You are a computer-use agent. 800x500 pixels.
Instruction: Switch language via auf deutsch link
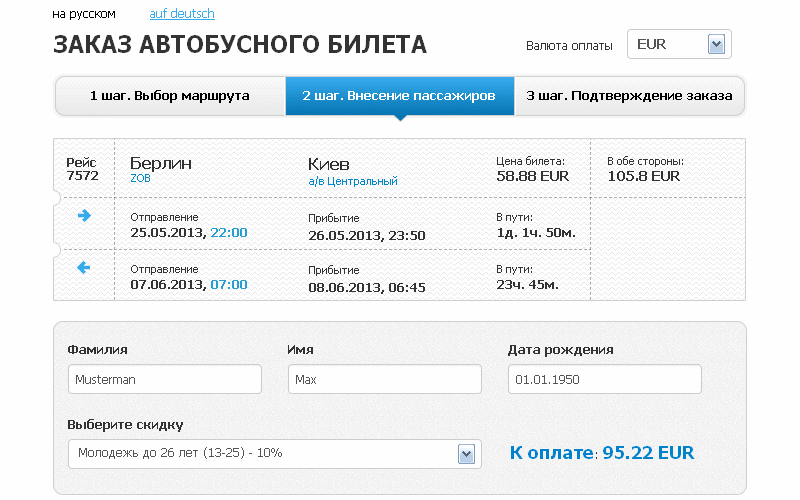tap(182, 14)
